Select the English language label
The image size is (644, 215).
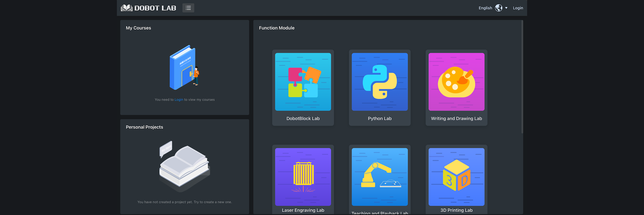485,8
